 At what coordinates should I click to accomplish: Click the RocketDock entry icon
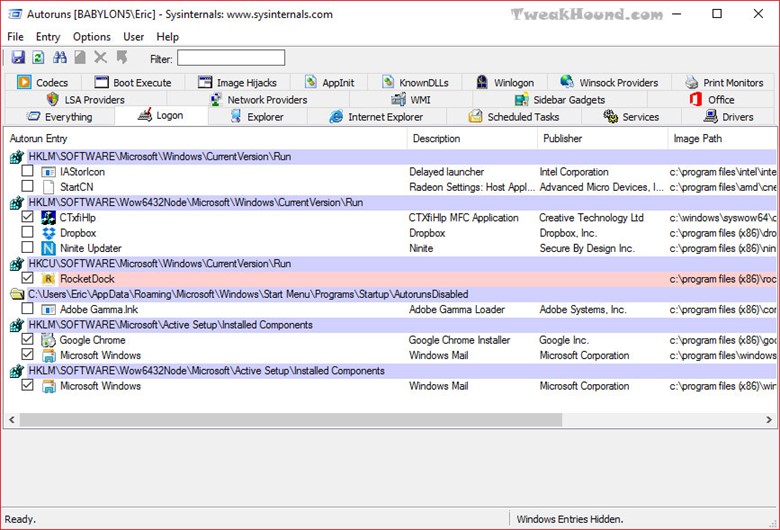tap(48, 279)
